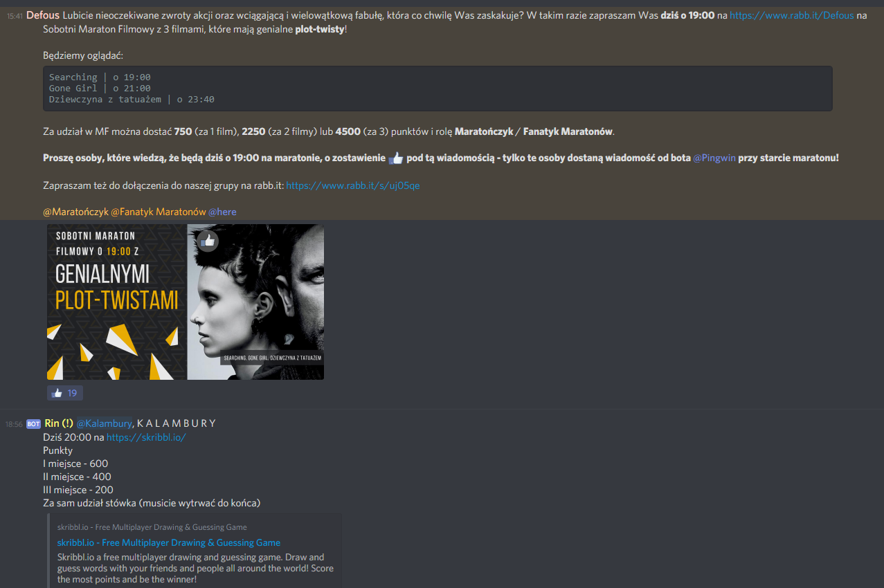Click the @Fanatyk Maratonów role mention

click(x=159, y=212)
